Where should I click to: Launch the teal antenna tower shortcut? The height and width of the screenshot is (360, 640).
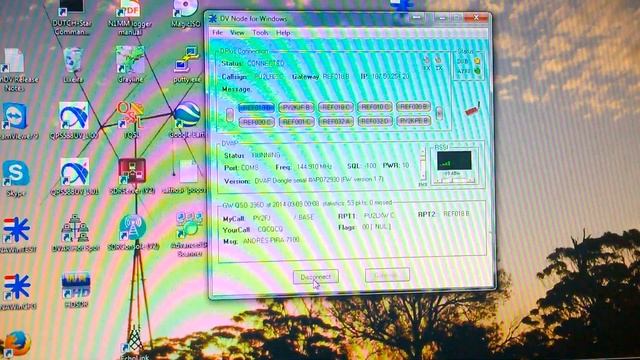pyautogui.click(x=133, y=232)
